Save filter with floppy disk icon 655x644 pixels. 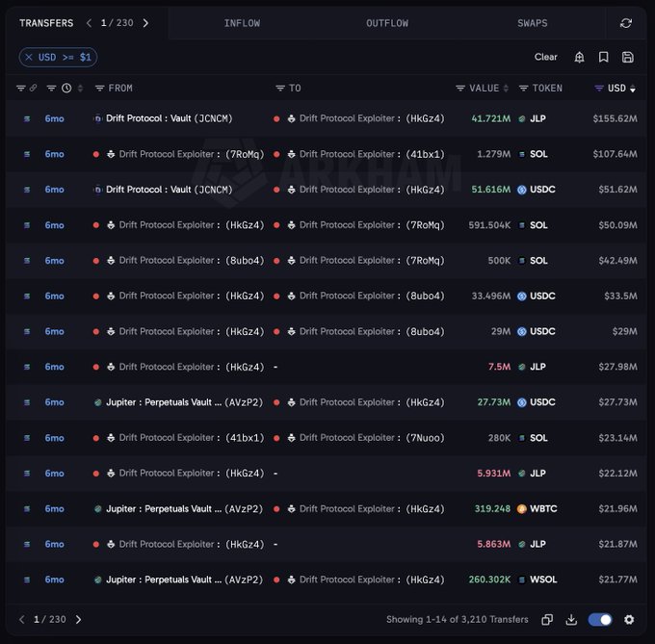point(627,57)
